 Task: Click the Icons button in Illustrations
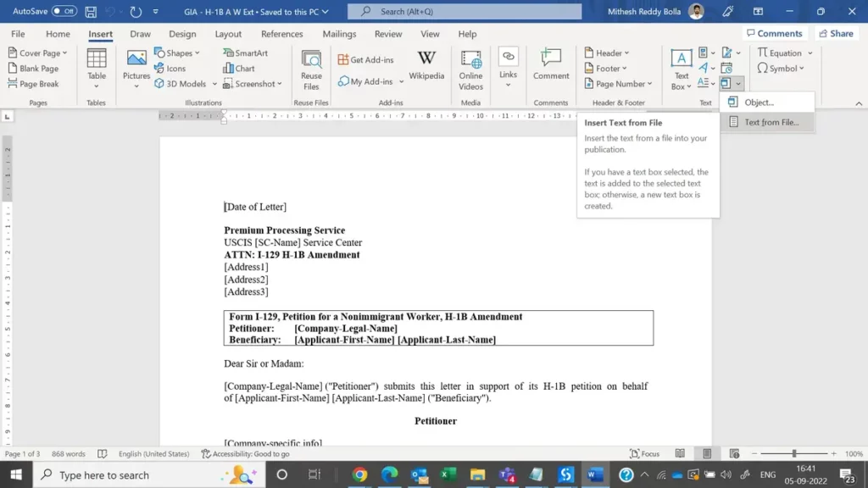pyautogui.click(x=170, y=69)
